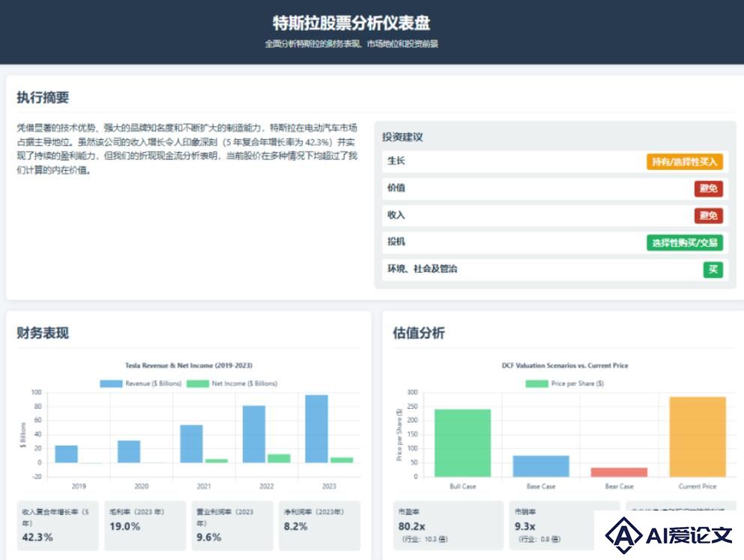Click the 2022 green net income bar
Viewport: 744px width, 560px height.
pos(279,458)
